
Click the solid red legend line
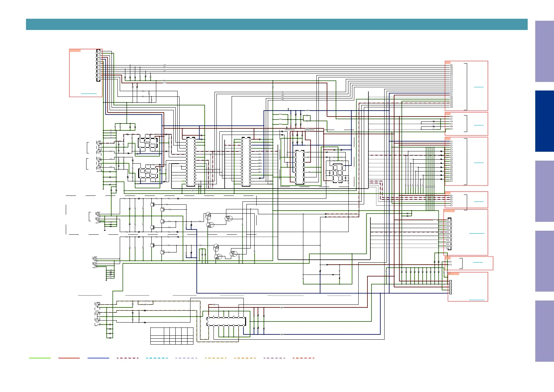69,358
